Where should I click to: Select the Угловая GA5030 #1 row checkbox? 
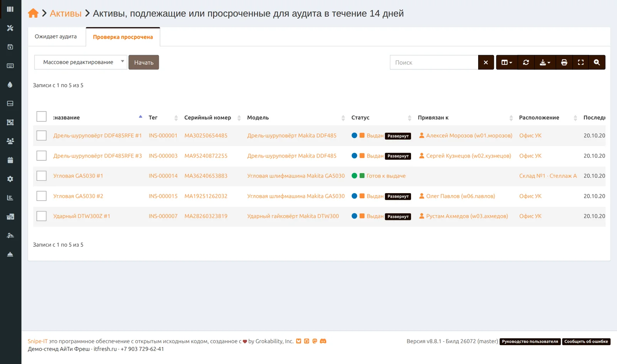coord(41,176)
